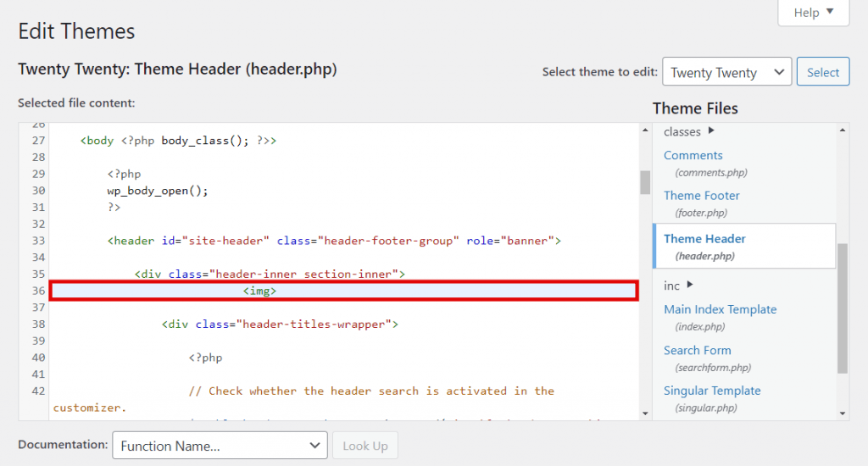
Task: Click the Select theme button
Action: point(822,72)
